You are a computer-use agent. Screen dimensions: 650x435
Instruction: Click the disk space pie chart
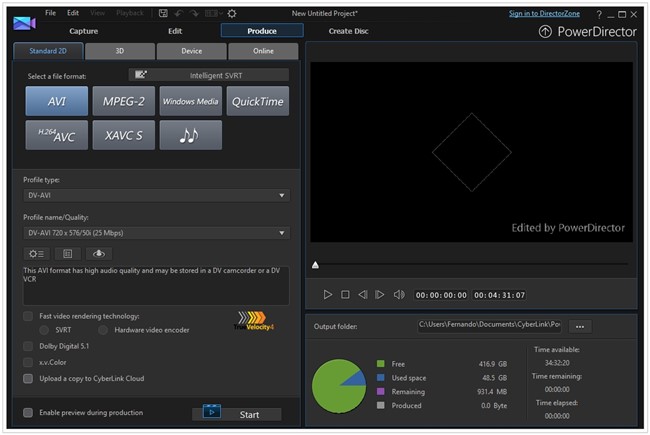pos(339,386)
